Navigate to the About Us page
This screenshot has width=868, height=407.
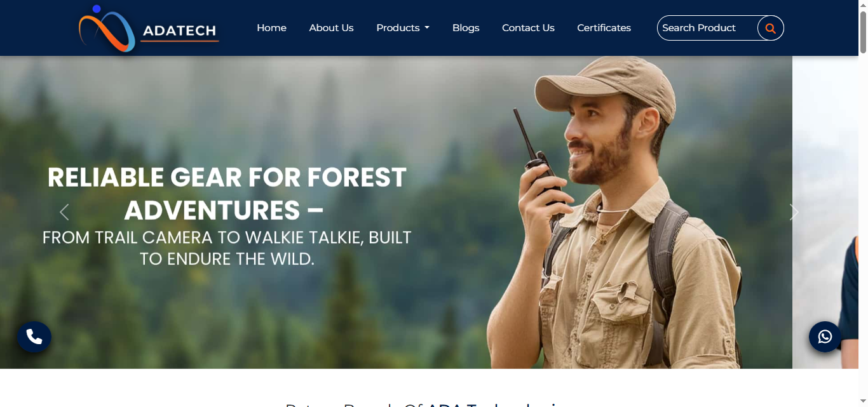[x=331, y=28]
